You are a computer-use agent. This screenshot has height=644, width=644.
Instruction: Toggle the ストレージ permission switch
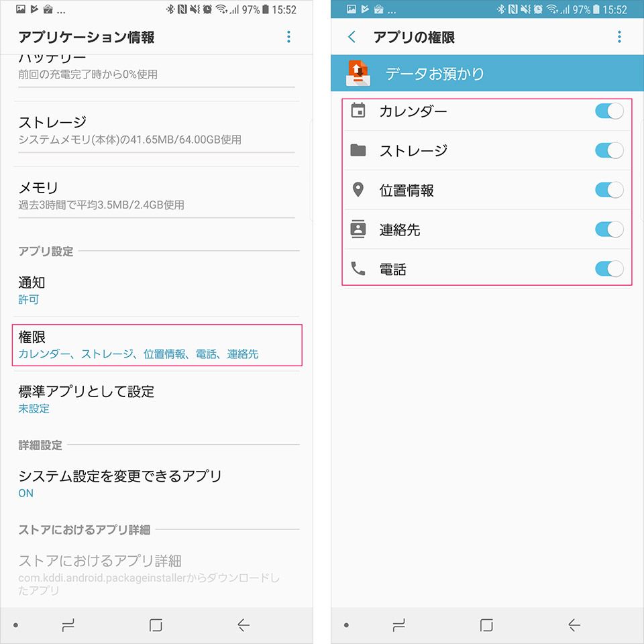coord(609,150)
